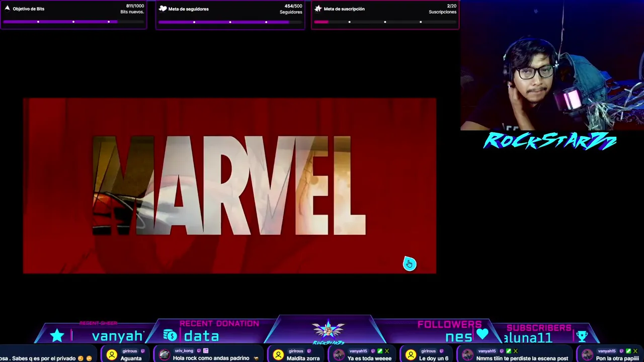Viewport: 644px width, 362px height.
Task: Click the latest subscriber name 'aluna11'
Action: pos(528,337)
